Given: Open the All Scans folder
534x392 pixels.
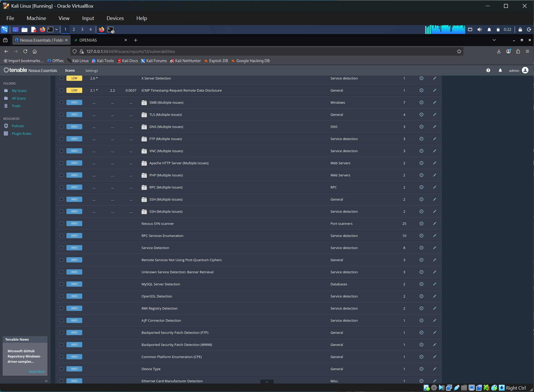Looking at the screenshot, I should [x=19, y=98].
